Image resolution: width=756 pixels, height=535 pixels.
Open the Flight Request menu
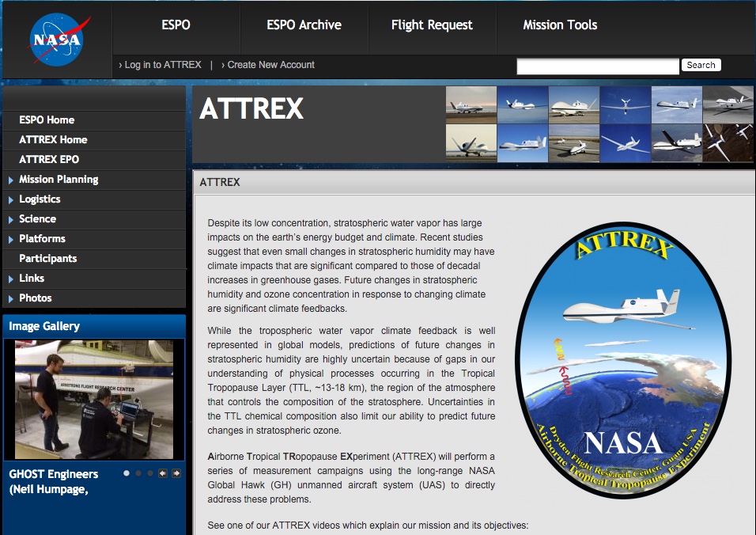click(432, 25)
